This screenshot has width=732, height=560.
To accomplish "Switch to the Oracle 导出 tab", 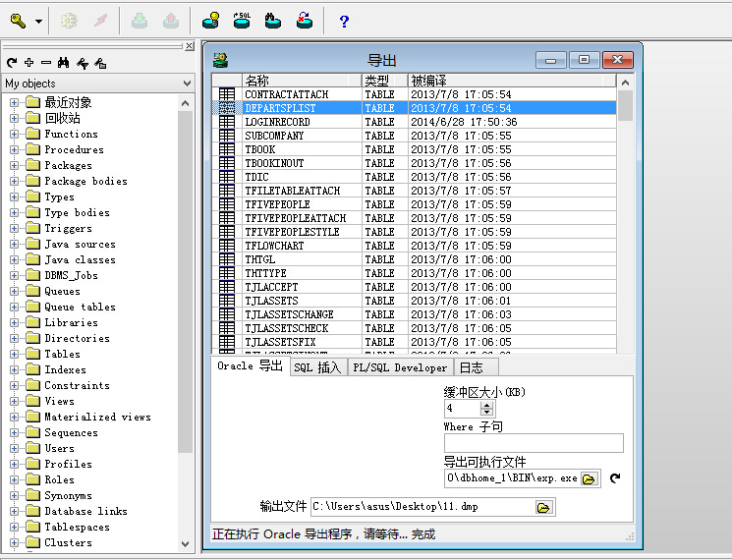I will pos(251,365).
